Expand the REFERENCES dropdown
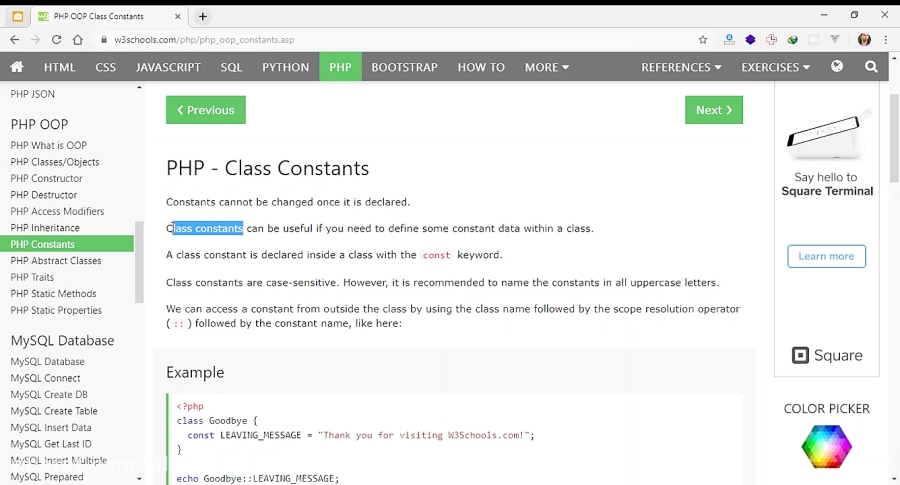The height and width of the screenshot is (485, 900). (x=681, y=67)
